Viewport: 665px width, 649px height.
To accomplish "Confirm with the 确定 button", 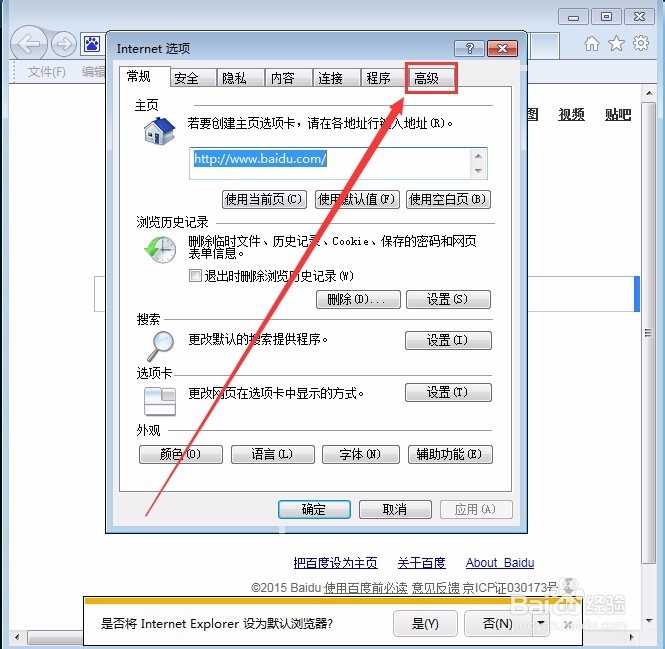I will (314, 509).
